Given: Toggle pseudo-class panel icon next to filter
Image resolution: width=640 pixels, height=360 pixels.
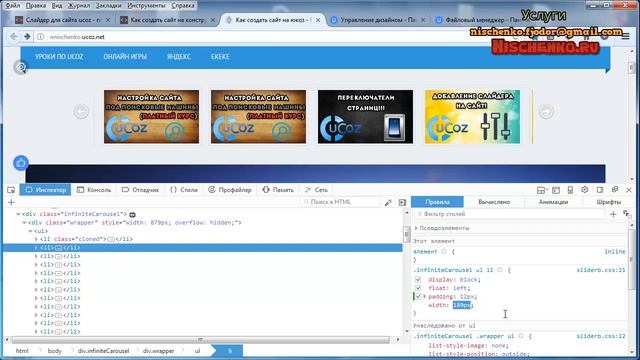Looking at the screenshot, I should click(x=627, y=214).
